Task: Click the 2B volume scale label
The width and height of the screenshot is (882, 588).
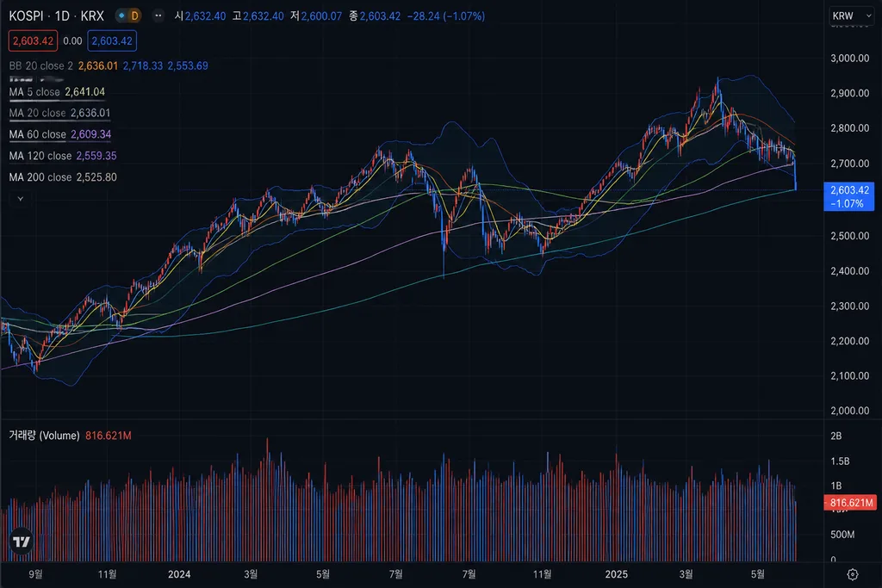Action: (x=835, y=436)
